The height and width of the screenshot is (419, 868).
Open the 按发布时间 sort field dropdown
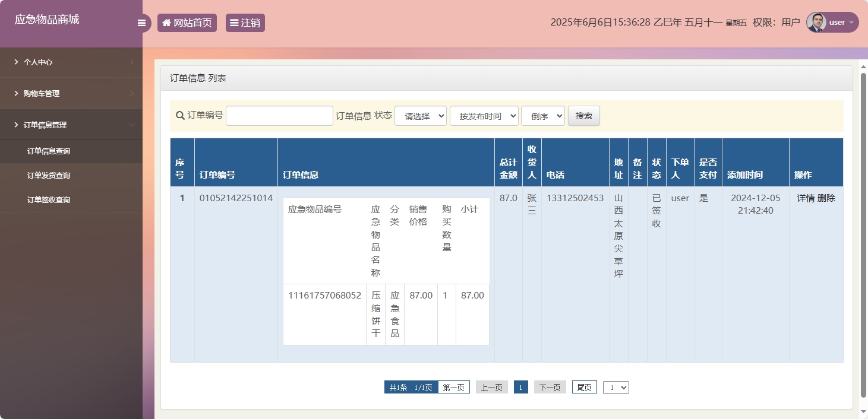click(484, 116)
